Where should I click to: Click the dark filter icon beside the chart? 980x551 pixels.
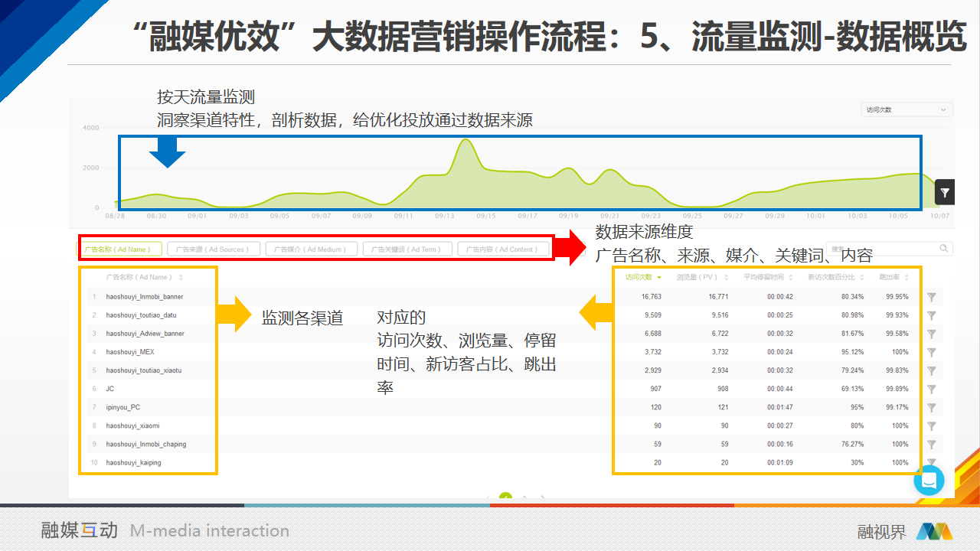point(945,193)
